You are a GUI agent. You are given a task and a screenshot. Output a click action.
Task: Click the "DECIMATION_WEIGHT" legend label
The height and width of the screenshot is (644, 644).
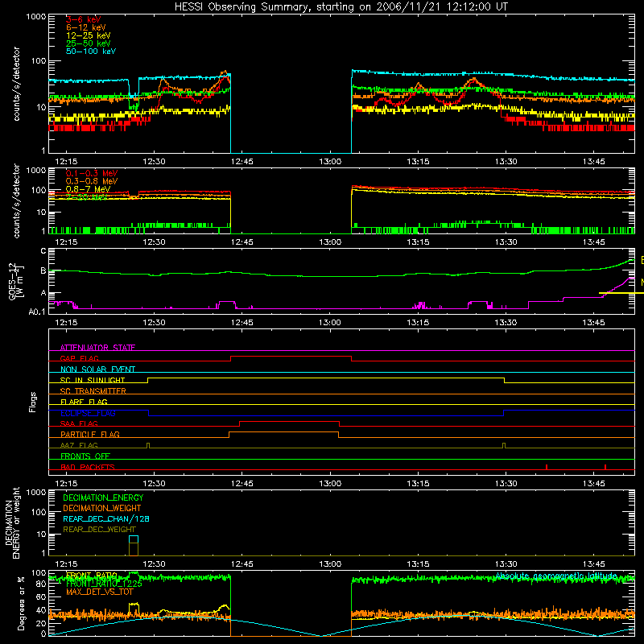pyautogui.click(x=102, y=508)
